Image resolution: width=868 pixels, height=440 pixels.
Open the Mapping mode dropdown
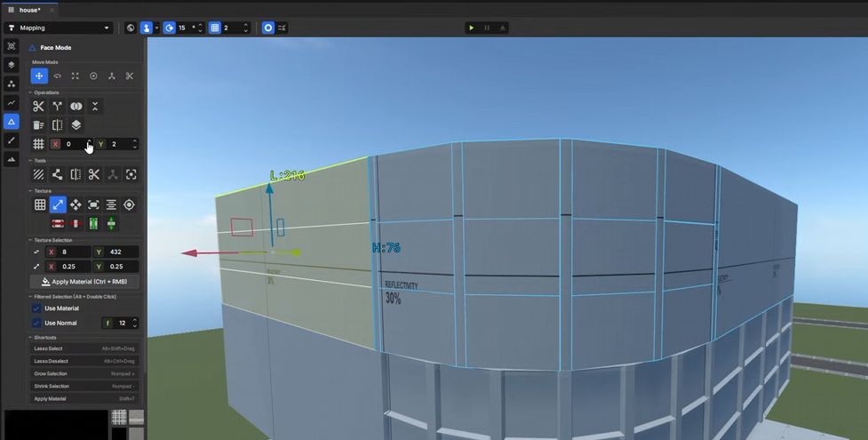(58, 28)
